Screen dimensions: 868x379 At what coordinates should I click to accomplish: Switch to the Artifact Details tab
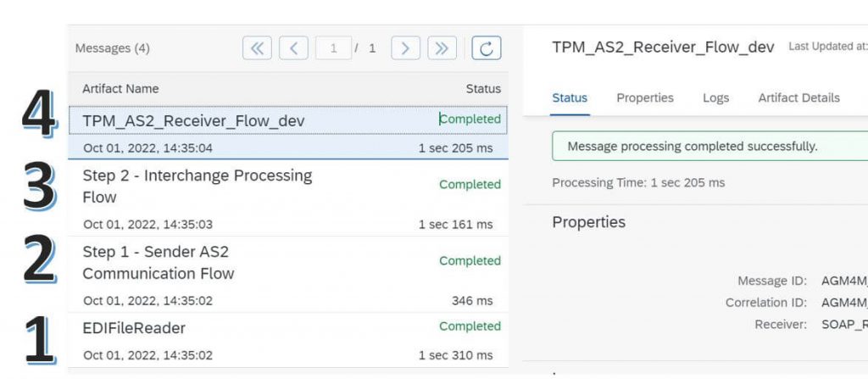pos(798,98)
